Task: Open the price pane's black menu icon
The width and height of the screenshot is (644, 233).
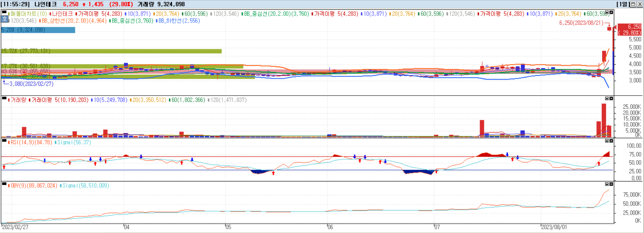Action: pos(4,12)
